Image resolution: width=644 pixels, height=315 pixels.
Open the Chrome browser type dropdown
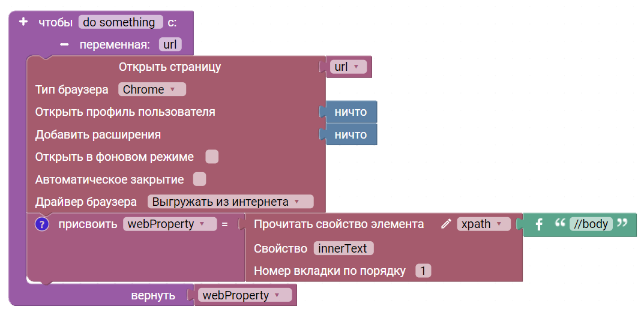coord(152,89)
